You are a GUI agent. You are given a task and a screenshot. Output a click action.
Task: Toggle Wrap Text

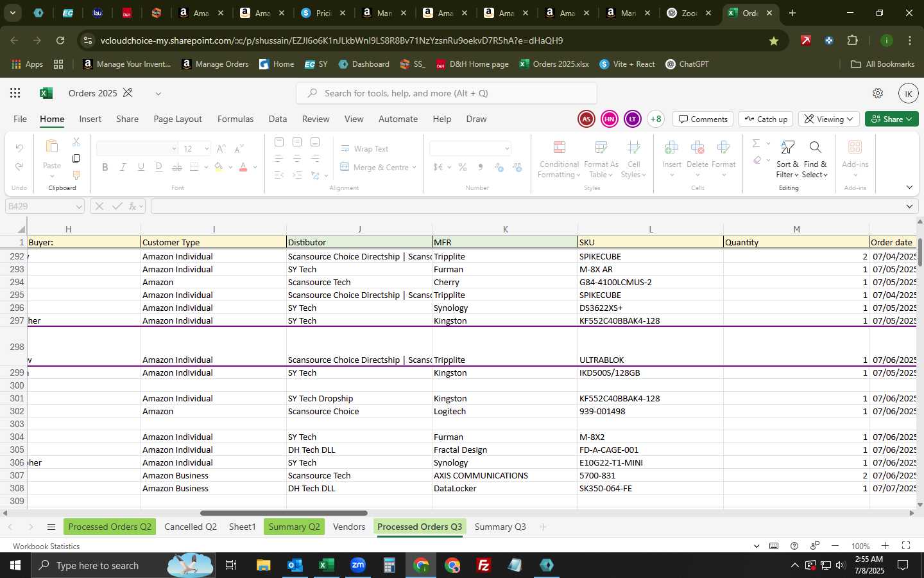tap(364, 148)
